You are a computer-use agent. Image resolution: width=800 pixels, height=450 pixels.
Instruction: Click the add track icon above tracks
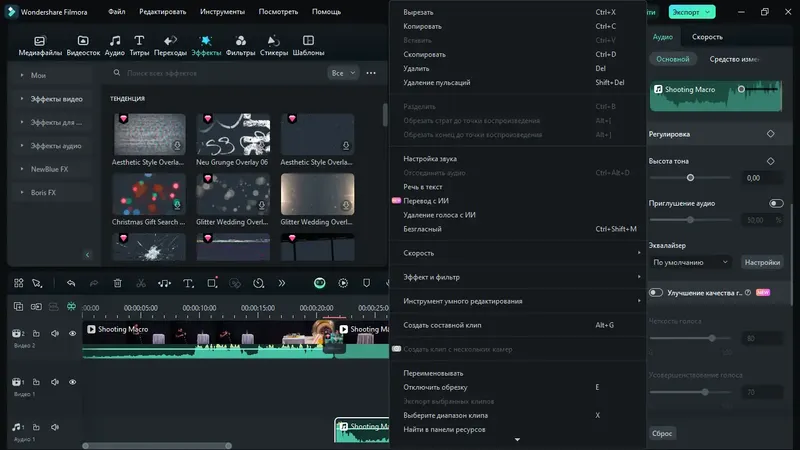(18, 307)
